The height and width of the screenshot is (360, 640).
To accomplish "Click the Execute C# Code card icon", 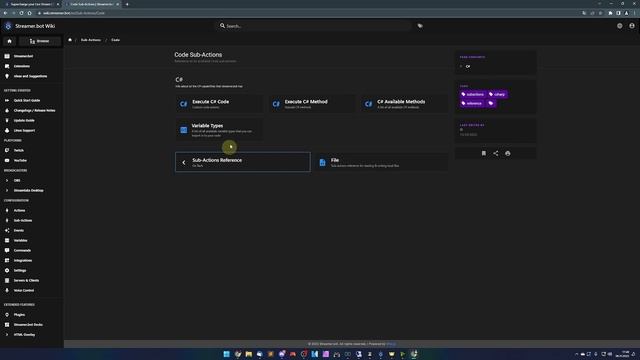I will (184, 104).
